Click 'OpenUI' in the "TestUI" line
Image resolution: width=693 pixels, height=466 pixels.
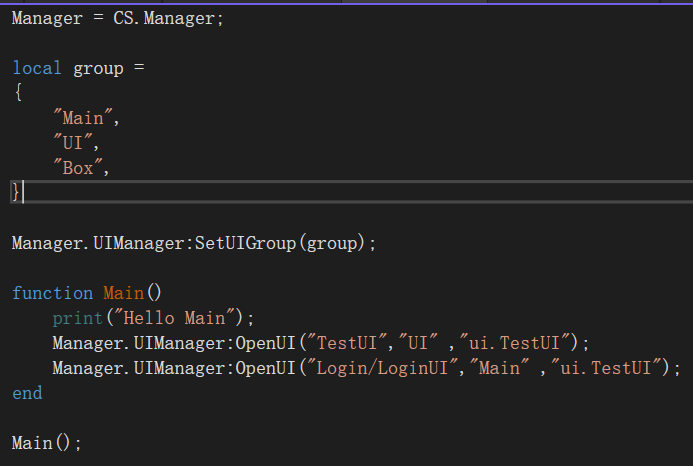coord(265,343)
